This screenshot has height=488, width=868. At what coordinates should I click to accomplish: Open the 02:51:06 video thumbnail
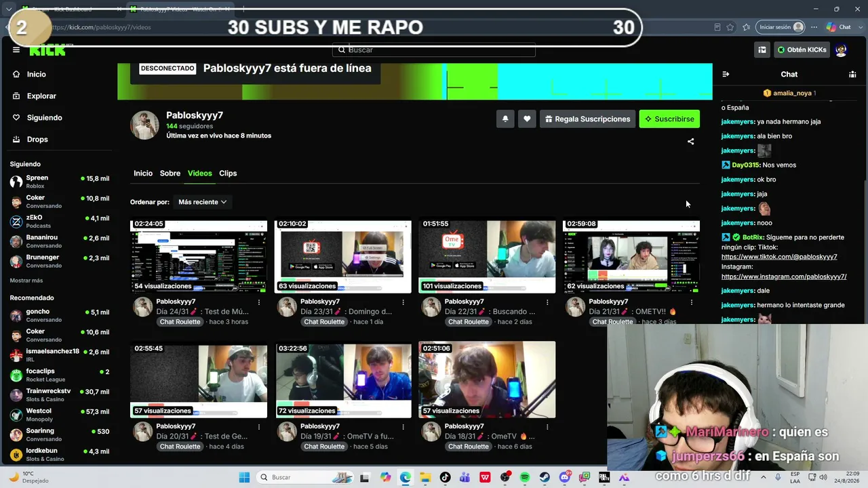(x=487, y=380)
